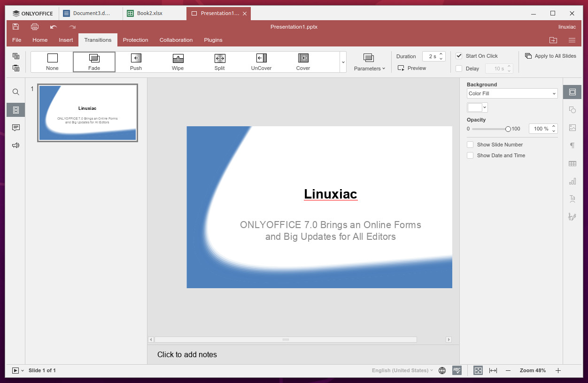Select slide 1 thumbnail
The height and width of the screenshot is (383, 588).
pos(88,113)
